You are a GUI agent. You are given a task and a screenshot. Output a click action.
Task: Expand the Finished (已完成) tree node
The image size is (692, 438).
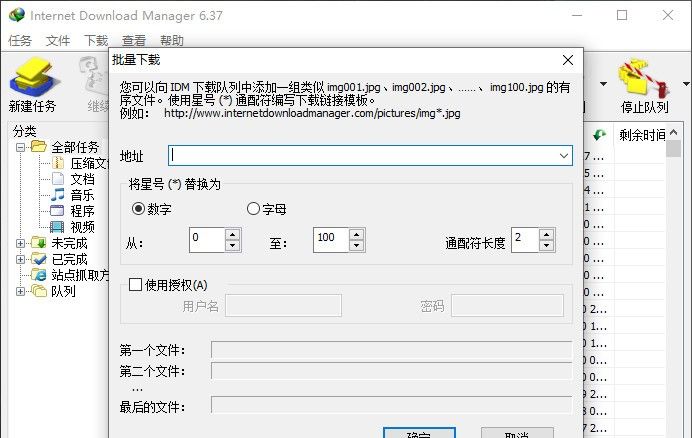coord(20,259)
